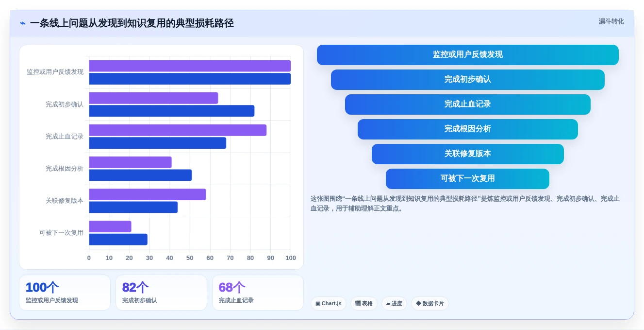
Task: Click the chart title heading text
Action: (132, 23)
